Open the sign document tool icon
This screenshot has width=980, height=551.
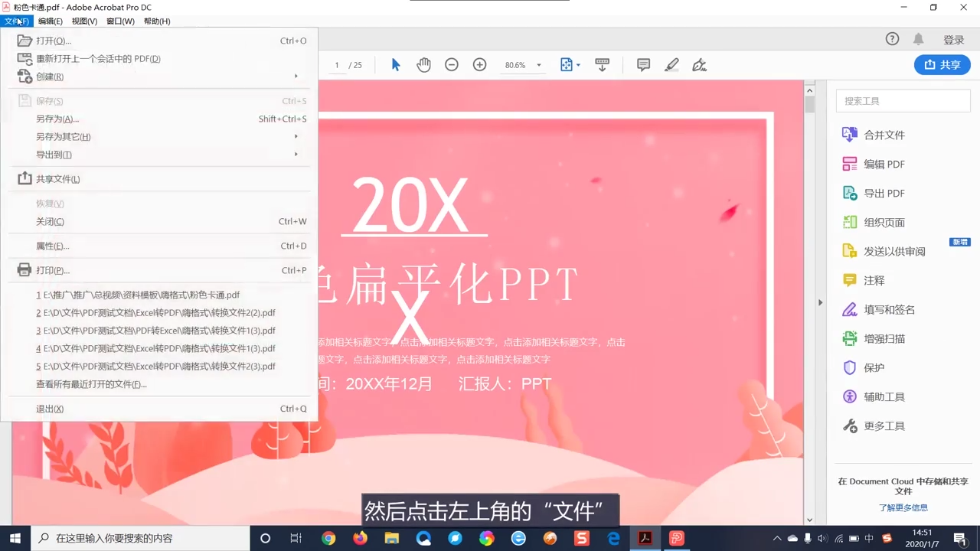[x=699, y=65]
